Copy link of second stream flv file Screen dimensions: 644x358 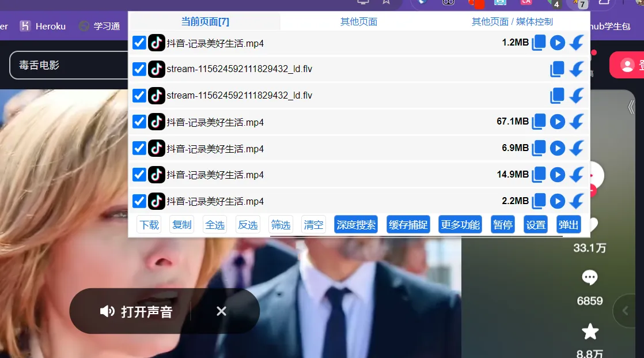point(557,96)
